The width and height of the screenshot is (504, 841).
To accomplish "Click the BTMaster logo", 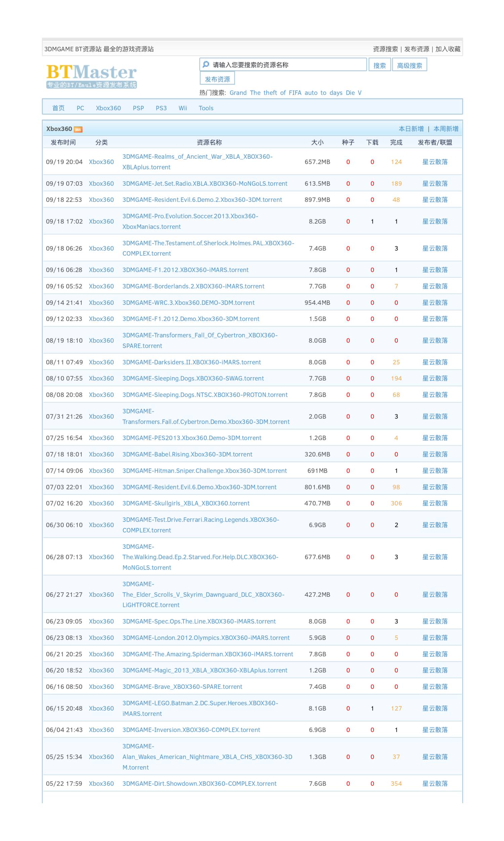I will click(91, 76).
